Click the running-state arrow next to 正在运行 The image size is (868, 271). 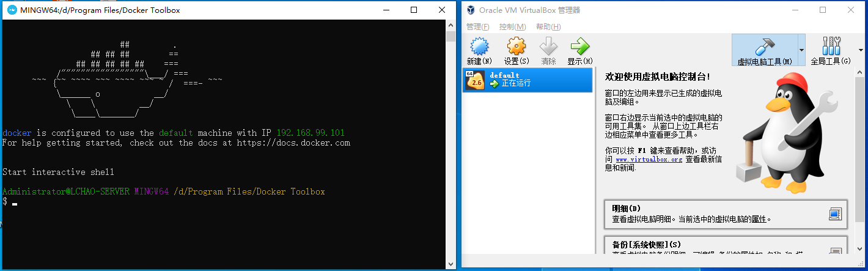tap(494, 83)
